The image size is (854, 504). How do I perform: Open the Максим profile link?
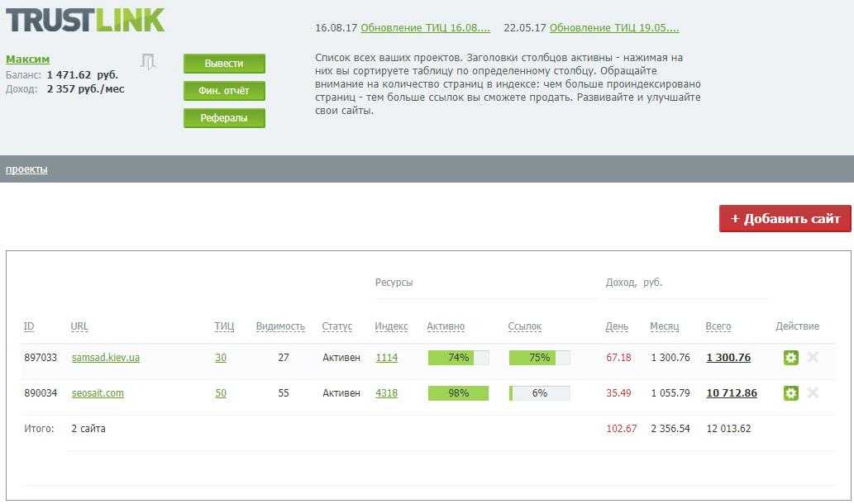click(x=27, y=59)
